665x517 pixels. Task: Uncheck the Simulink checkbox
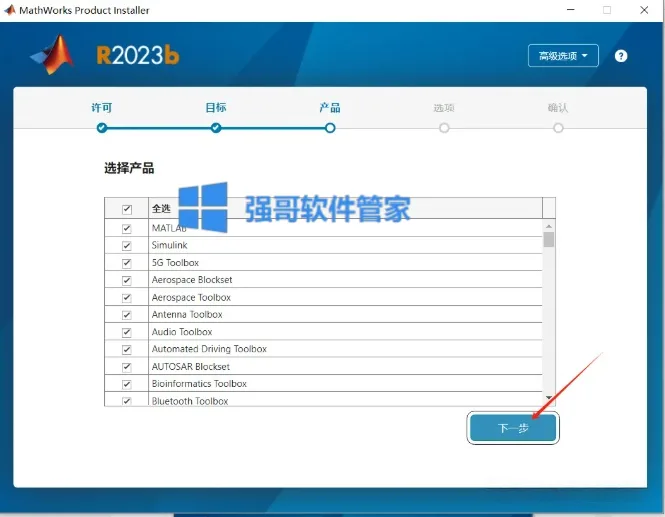(126, 246)
